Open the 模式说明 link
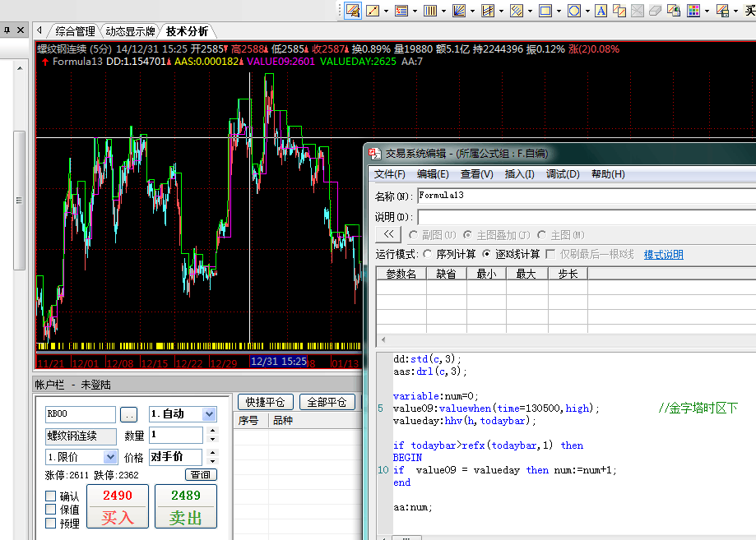Image resolution: width=756 pixels, height=540 pixels. 663,255
